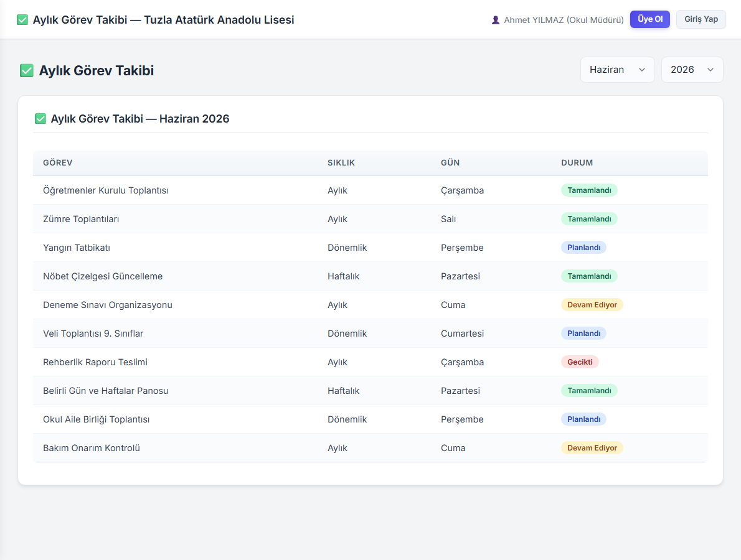Open the Haziran month dropdown

(x=617, y=70)
